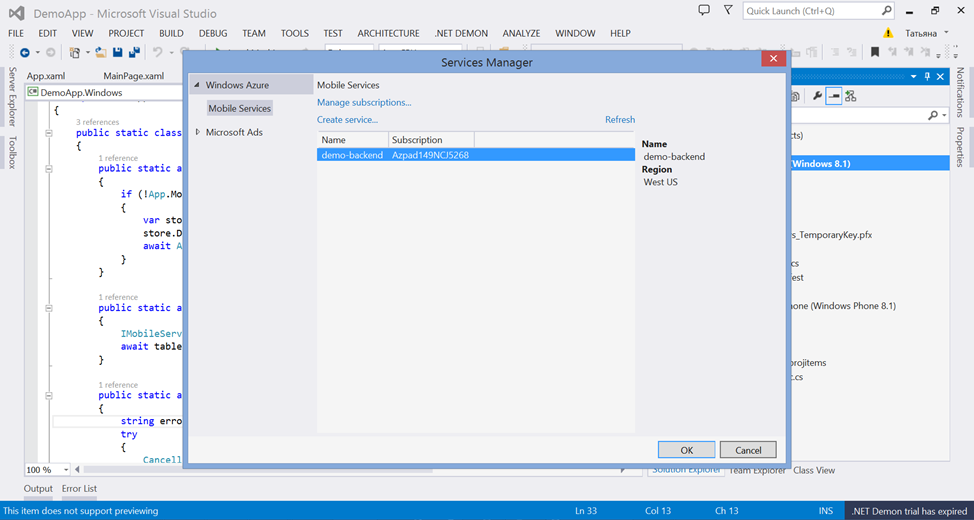This screenshot has height=520, width=974.
Task: Click the Manage subscriptions... link
Action: pos(364,103)
